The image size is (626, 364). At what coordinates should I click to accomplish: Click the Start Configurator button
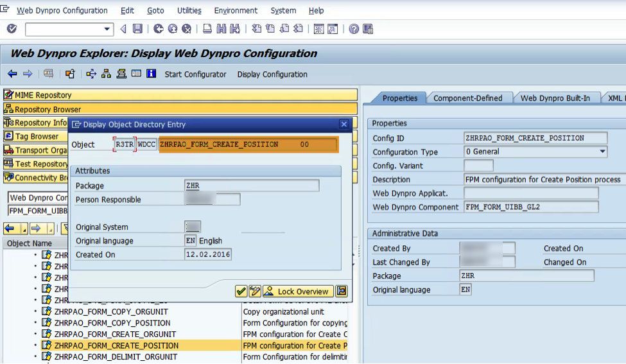pyautogui.click(x=195, y=74)
